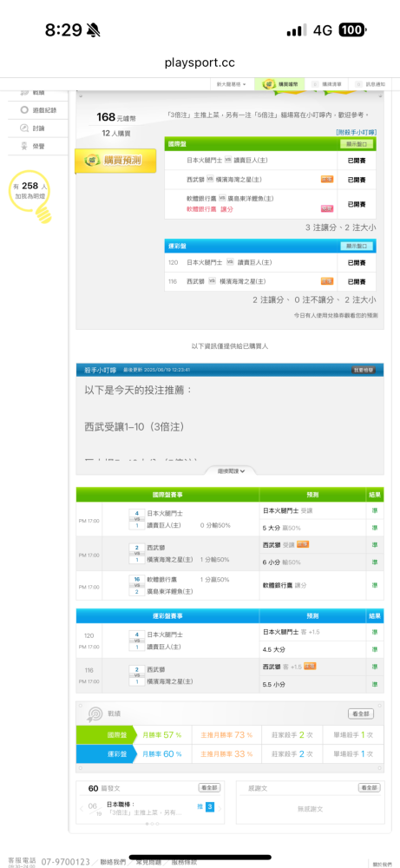
Task: Click 運彩盤 月勝率 60%
Action: tap(162, 753)
